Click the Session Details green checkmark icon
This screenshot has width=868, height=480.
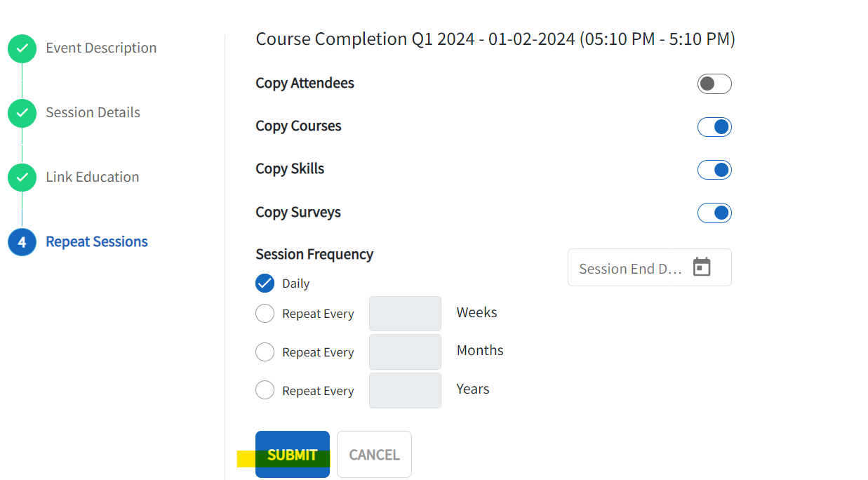click(22, 113)
